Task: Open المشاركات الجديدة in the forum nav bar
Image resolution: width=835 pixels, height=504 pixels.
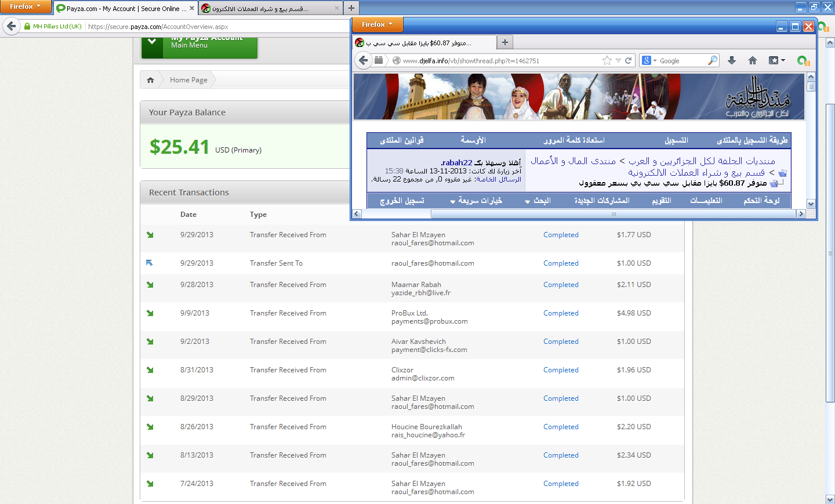Action: tap(602, 201)
